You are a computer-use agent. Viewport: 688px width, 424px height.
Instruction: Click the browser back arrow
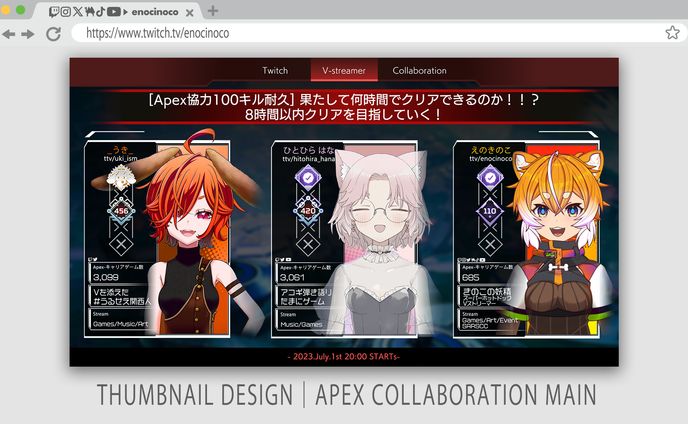pyautogui.click(x=8, y=34)
